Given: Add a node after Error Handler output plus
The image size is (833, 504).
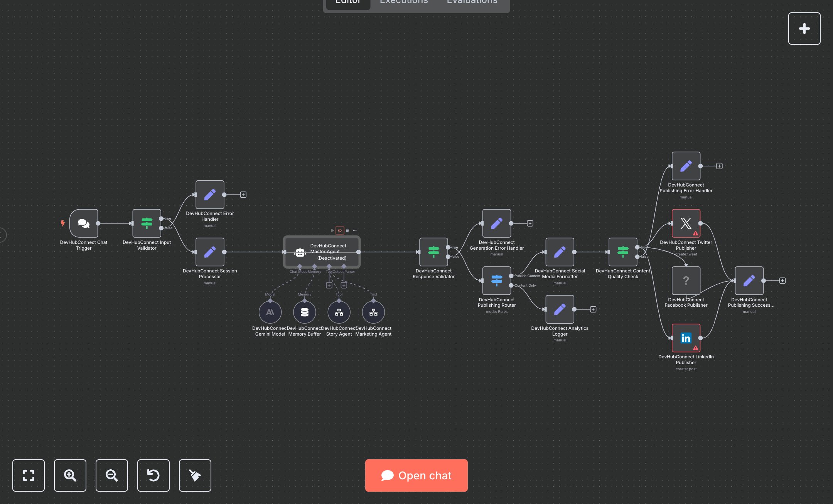Looking at the screenshot, I should point(243,195).
